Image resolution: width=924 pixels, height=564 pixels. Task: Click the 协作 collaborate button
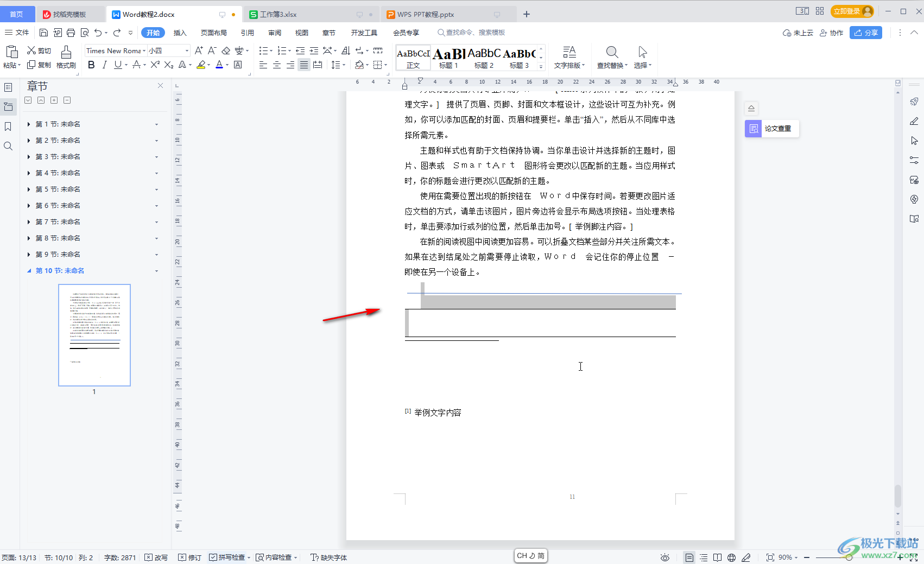point(831,33)
